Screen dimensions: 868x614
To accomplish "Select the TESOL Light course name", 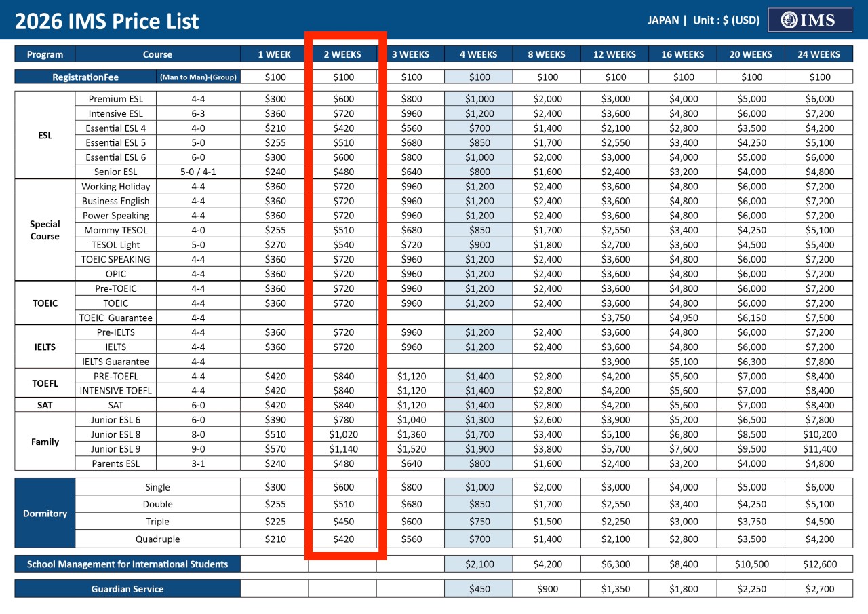I will (116, 245).
